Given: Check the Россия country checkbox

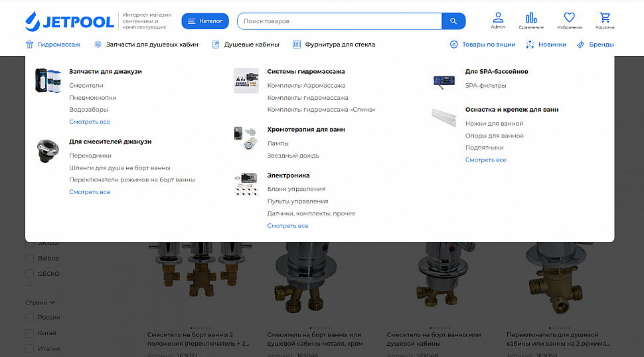Looking at the screenshot, I should click(x=30, y=318).
